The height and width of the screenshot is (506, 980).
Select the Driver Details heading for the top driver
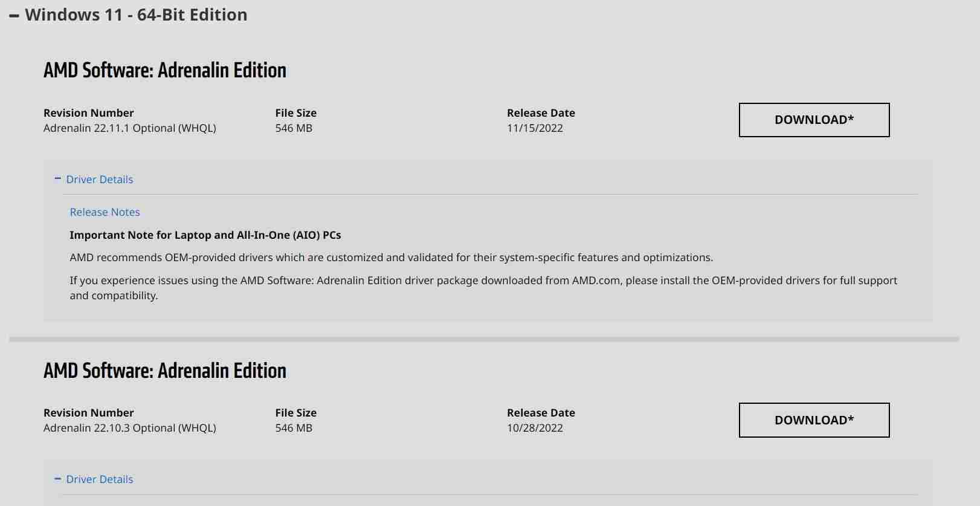[x=100, y=179]
